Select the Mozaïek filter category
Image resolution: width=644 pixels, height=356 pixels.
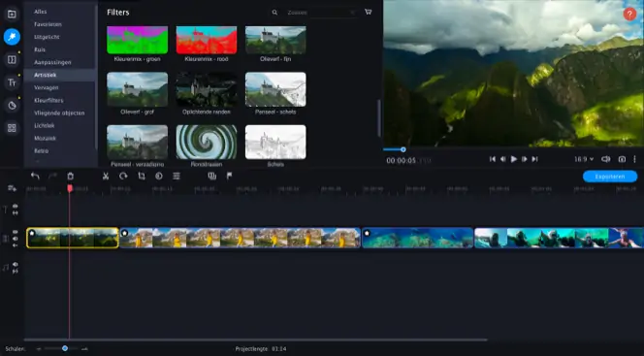point(45,139)
